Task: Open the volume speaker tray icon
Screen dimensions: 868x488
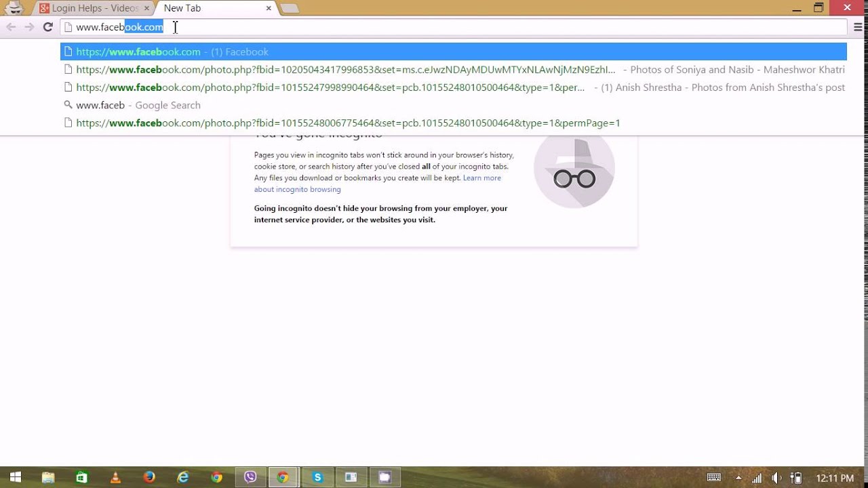Action: pos(777,478)
